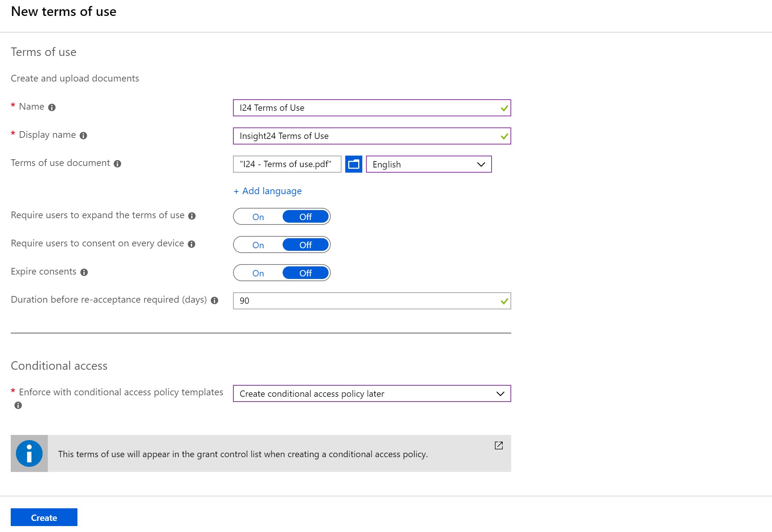
Task: Click the I24 - Terms of use.pdf file field
Action: pos(287,164)
